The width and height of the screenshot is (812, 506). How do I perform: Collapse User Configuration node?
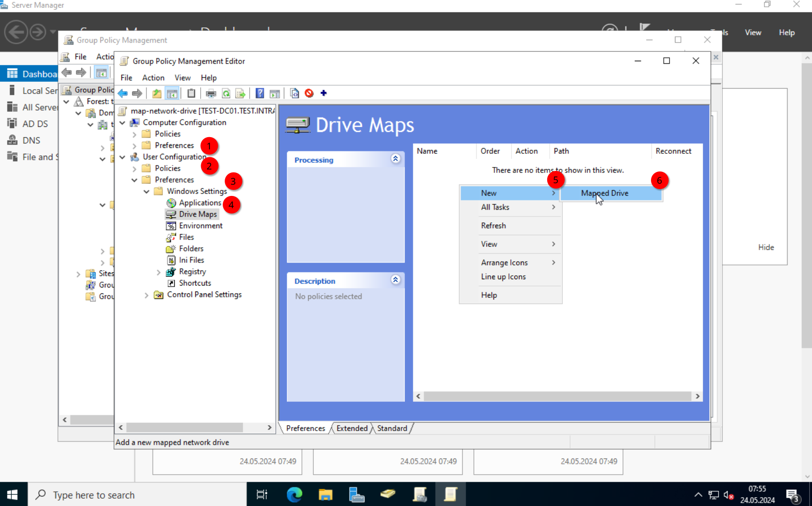coord(122,157)
